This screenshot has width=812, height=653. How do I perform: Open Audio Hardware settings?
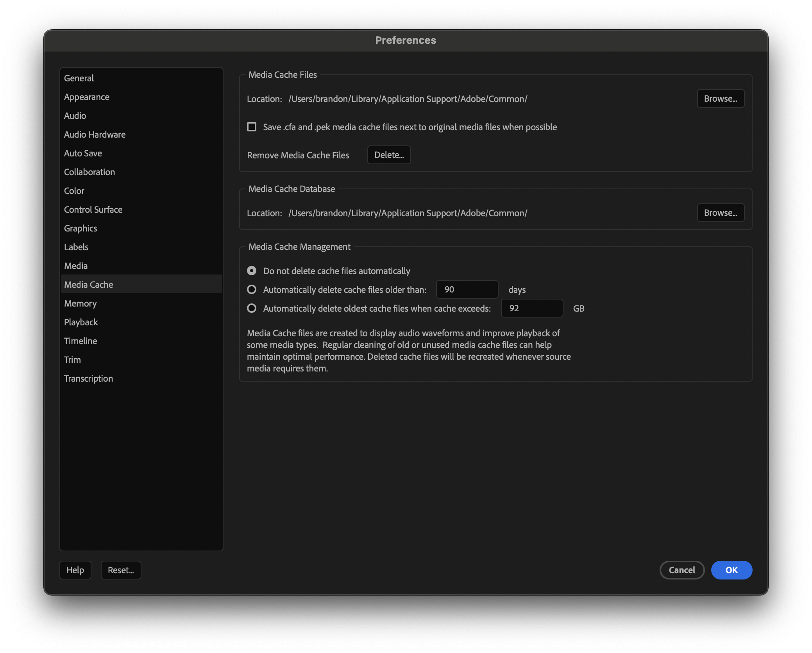pyautogui.click(x=95, y=135)
